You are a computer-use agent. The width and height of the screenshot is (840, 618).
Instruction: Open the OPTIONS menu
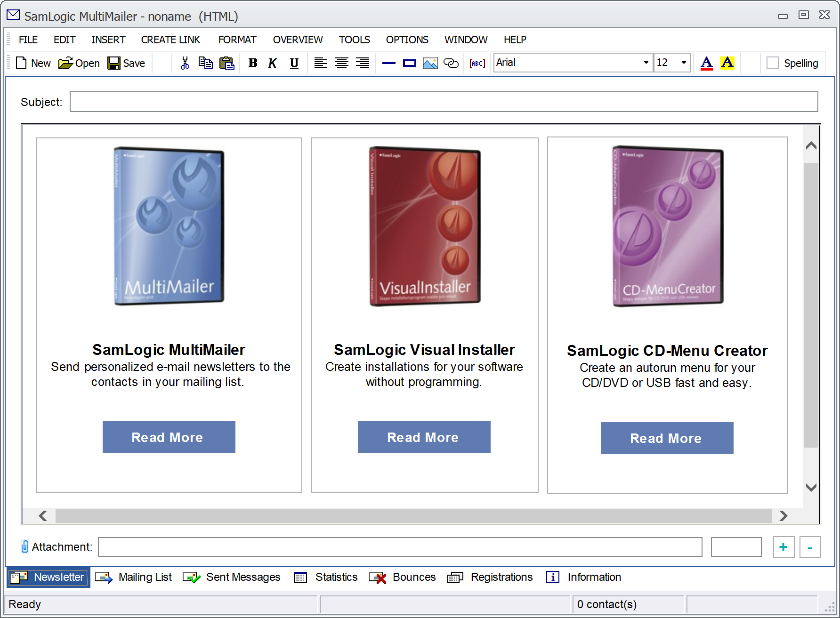pos(407,40)
